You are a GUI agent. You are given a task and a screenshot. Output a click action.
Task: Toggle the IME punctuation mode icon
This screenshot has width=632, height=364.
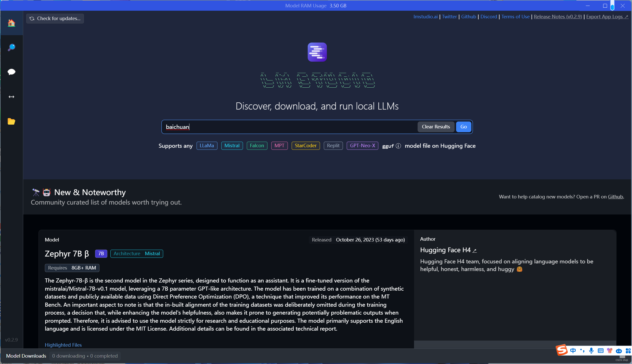click(582, 351)
